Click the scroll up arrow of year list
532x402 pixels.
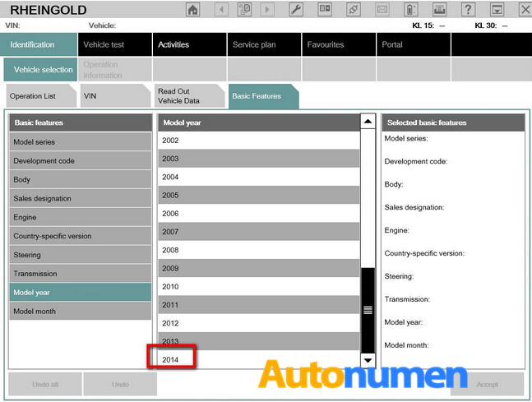pos(368,122)
